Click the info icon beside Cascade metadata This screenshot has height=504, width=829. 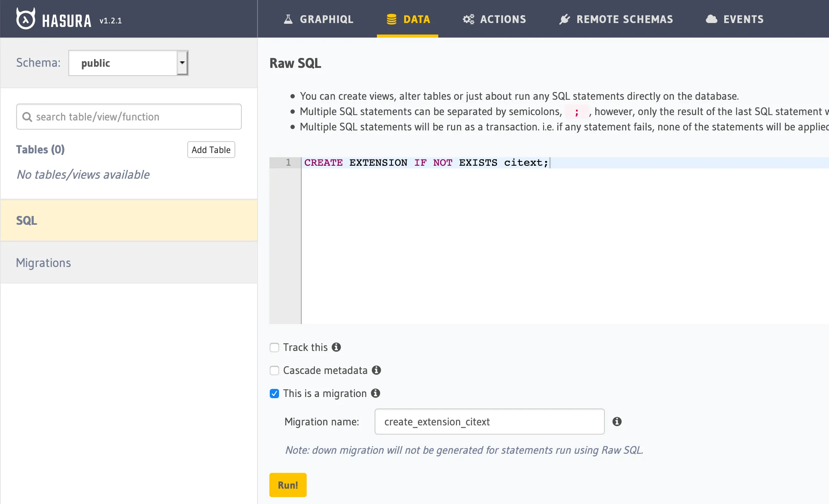pyautogui.click(x=377, y=370)
